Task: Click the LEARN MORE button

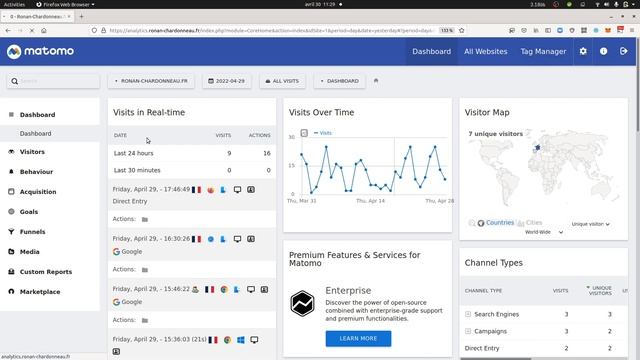Action: [x=358, y=339]
